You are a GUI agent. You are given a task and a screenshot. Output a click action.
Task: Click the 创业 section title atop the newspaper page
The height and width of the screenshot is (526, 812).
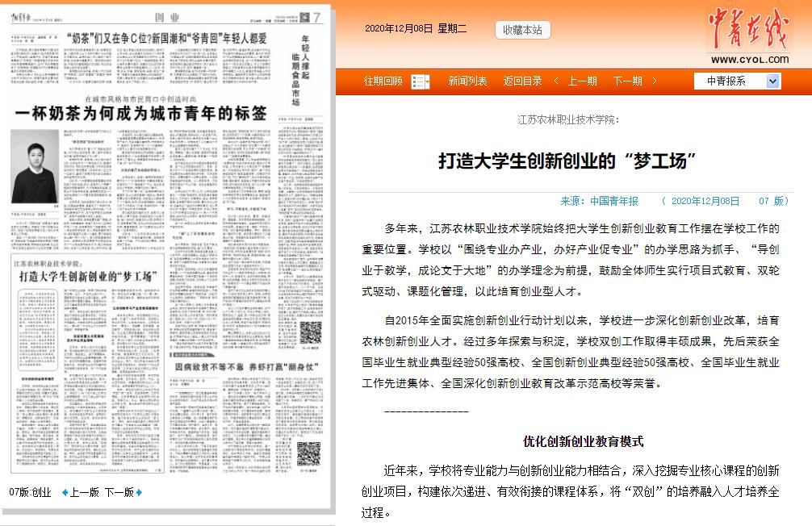point(167,18)
